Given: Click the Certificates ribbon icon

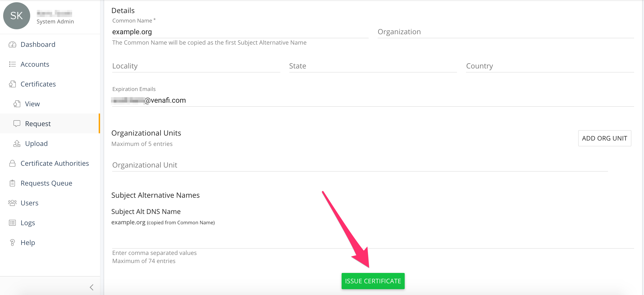Looking at the screenshot, I should pos(12,84).
